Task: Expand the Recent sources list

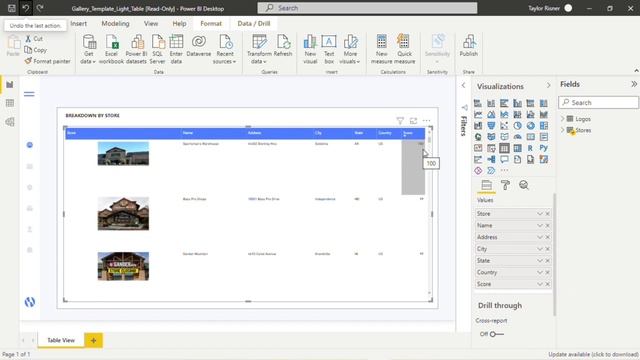Action: 224,49
